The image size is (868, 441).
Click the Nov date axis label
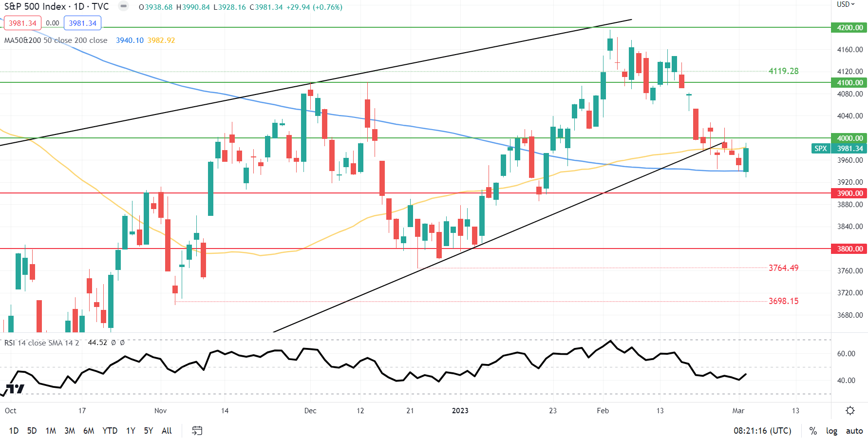(160, 411)
